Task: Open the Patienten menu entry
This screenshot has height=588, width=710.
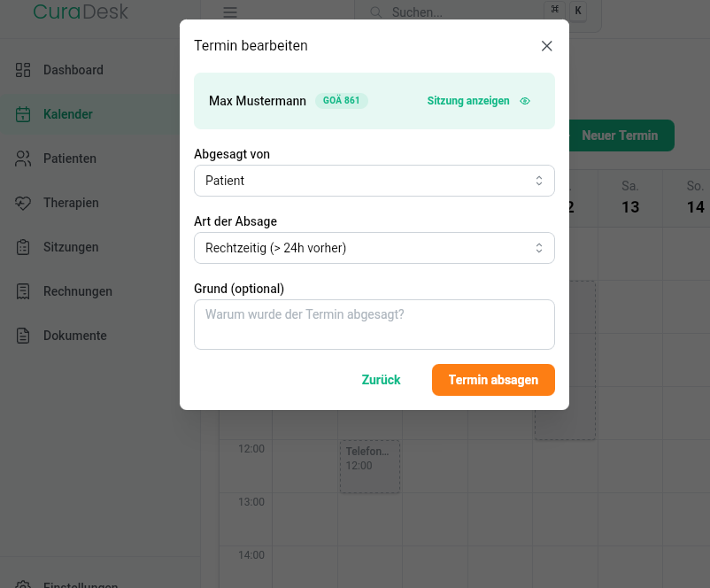Action: pos(70,159)
